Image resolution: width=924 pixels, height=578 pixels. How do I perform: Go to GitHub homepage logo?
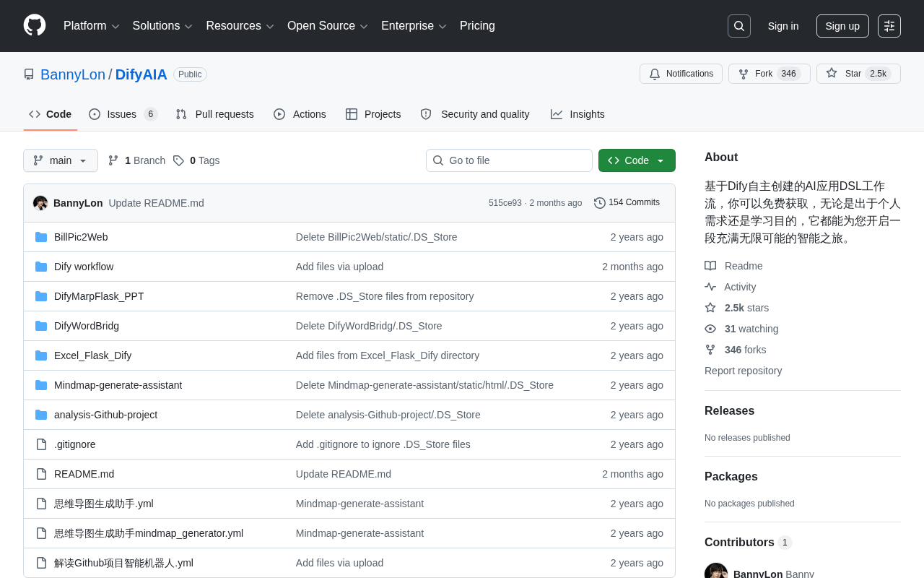coord(35,25)
